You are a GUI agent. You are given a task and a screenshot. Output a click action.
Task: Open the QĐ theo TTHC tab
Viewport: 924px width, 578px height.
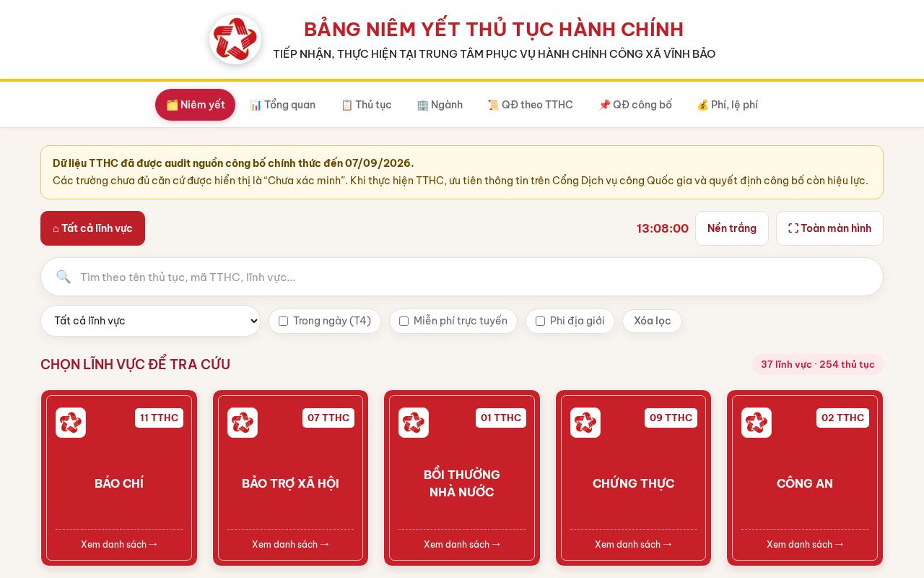point(531,105)
